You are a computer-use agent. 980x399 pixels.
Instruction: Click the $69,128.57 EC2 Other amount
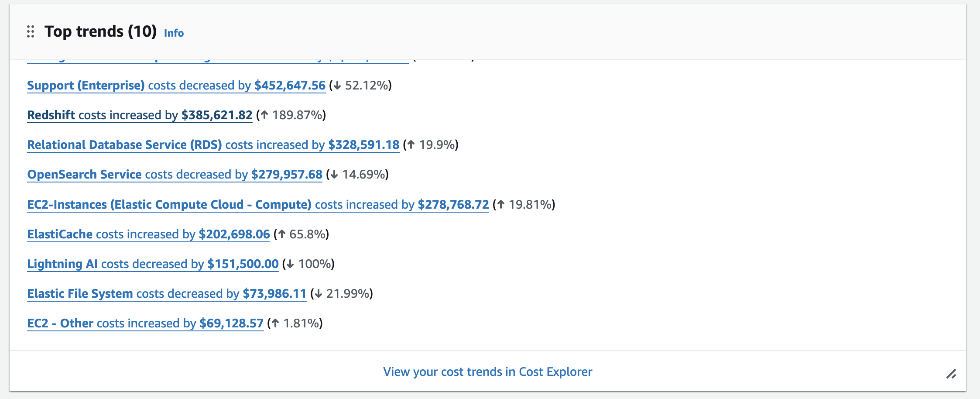232,323
